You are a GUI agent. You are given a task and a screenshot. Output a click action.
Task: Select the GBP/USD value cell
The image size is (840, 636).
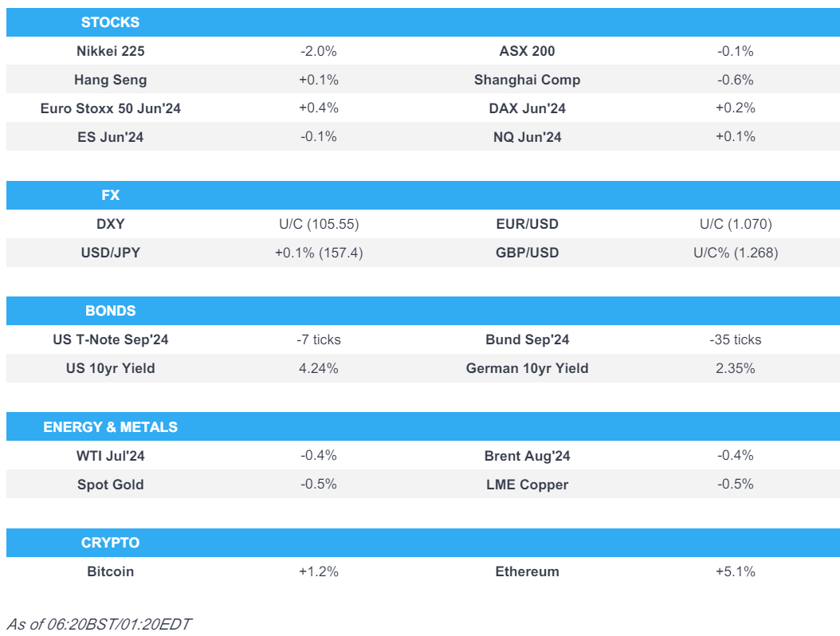(735, 253)
